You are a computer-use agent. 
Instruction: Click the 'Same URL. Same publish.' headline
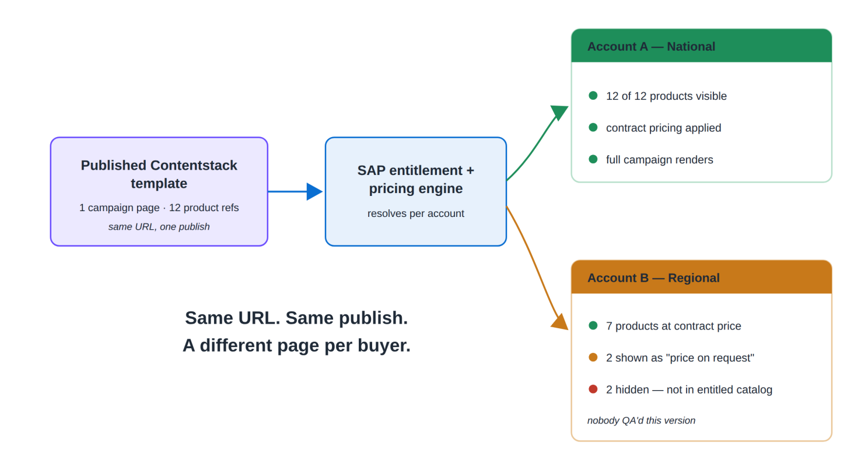(x=296, y=318)
